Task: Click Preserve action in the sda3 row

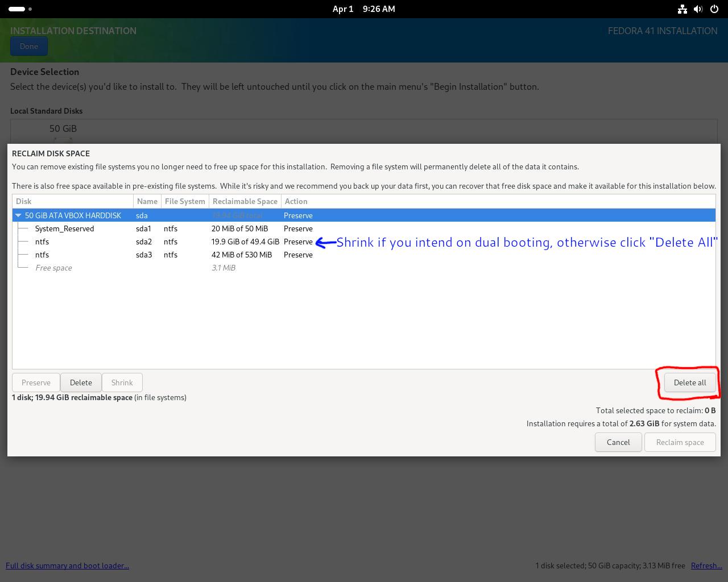Action: click(298, 255)
